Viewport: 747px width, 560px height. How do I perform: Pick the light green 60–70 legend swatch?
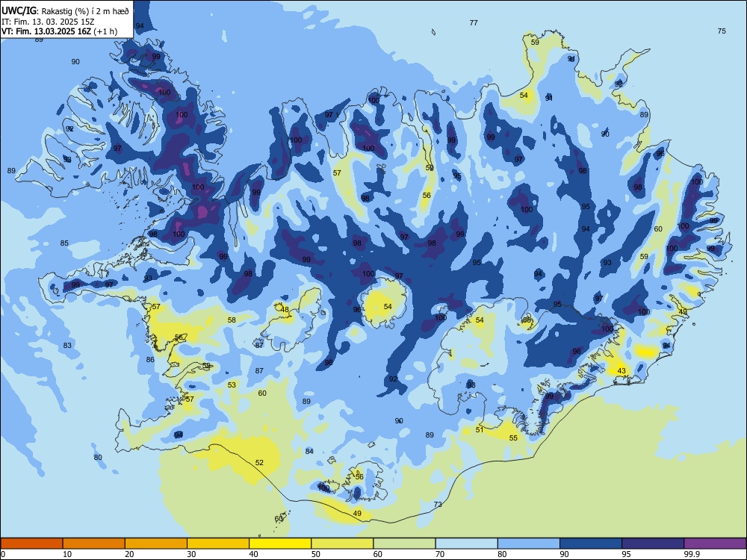pyautogui.click(x=404, y=544)
